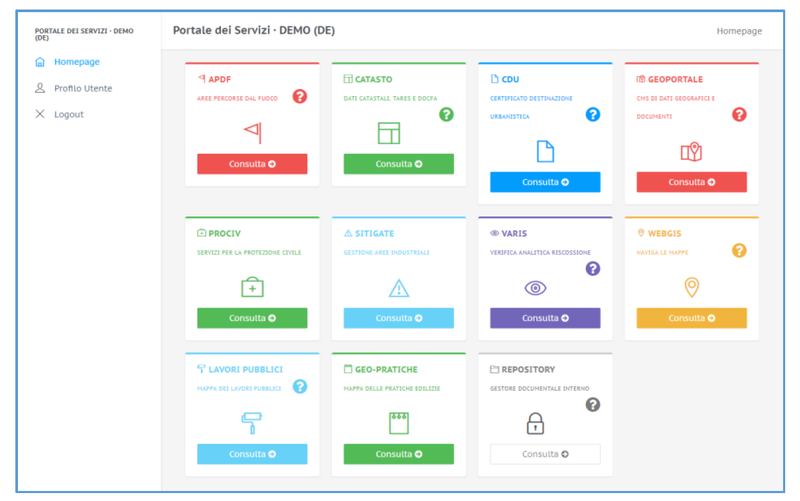
Task: Show help for the WEBGIS card
Action: point(739,250)
